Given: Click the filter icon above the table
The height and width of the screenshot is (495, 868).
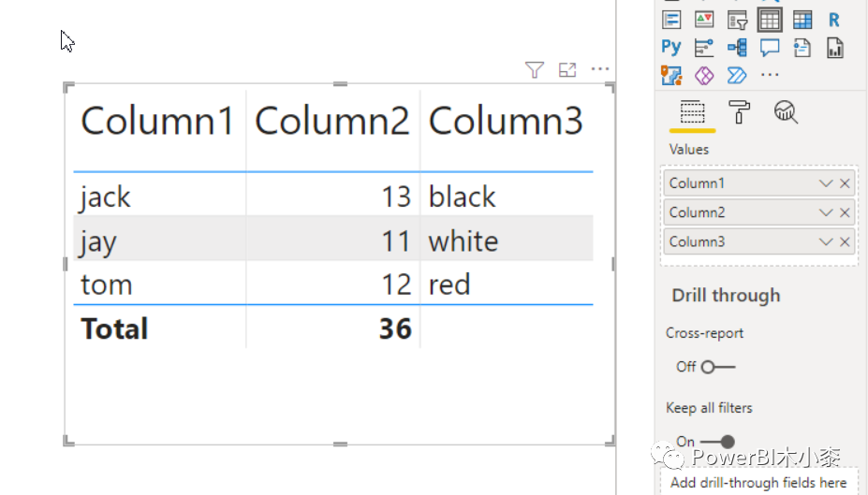Looking at the screenshot, I should point(534,69).
